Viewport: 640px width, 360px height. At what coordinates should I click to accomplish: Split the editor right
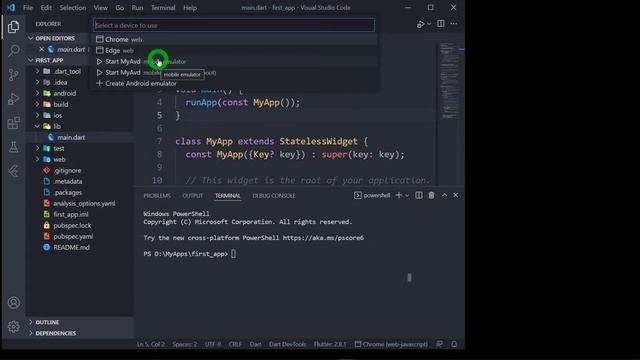coord(441,24)
